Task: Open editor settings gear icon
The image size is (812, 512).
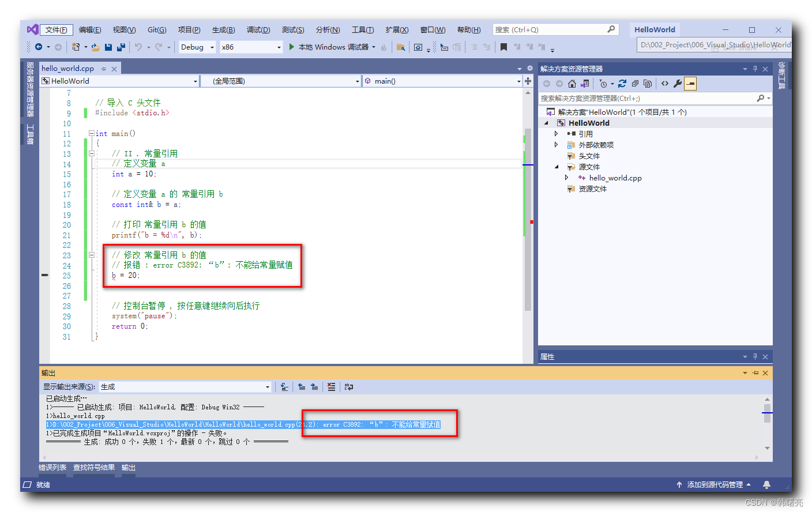Action: click(530, 68)
